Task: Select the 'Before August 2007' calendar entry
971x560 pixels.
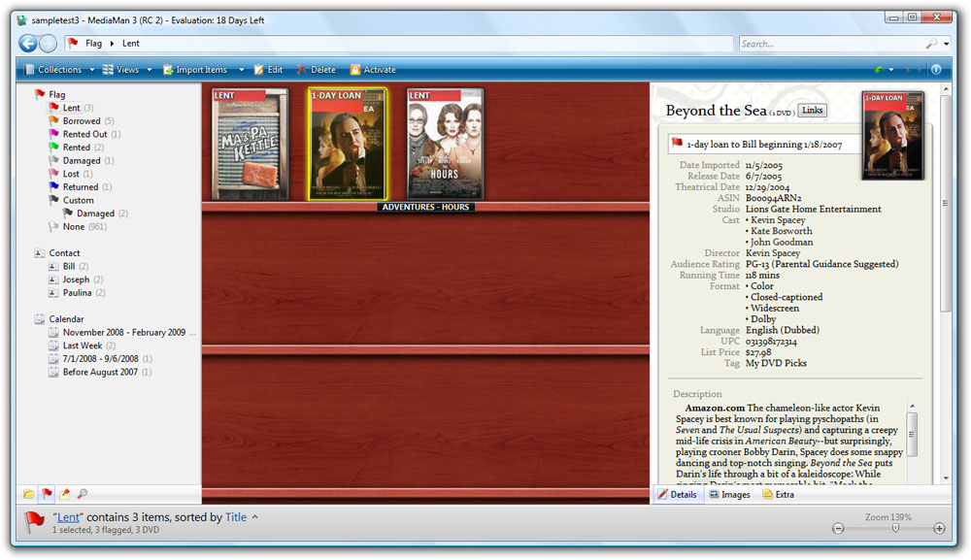Action: pos(100,372)
